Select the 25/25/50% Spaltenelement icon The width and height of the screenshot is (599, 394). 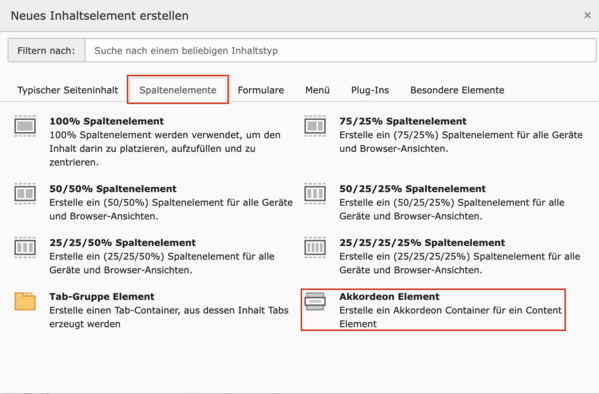(x=25, y=248)
